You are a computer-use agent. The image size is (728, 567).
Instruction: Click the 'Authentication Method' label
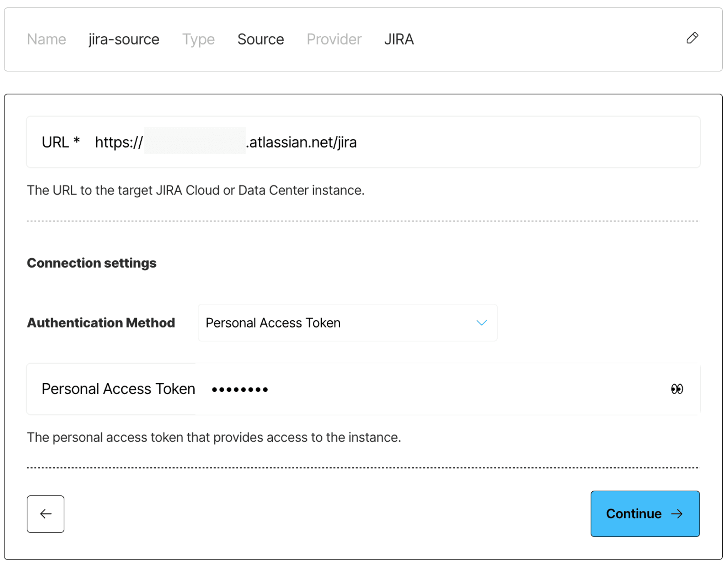click(101, 323)
